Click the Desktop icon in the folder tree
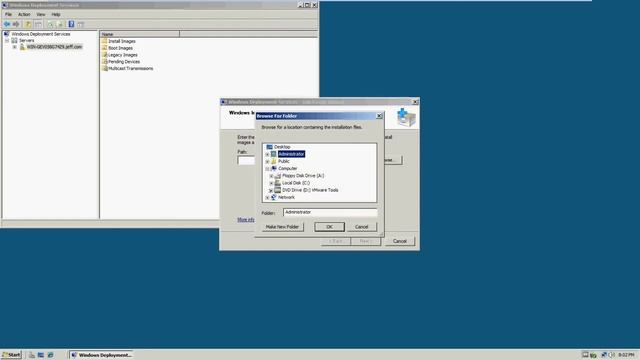Image resolution: width=640 pixels, height=360 pixels. (269, 147)
